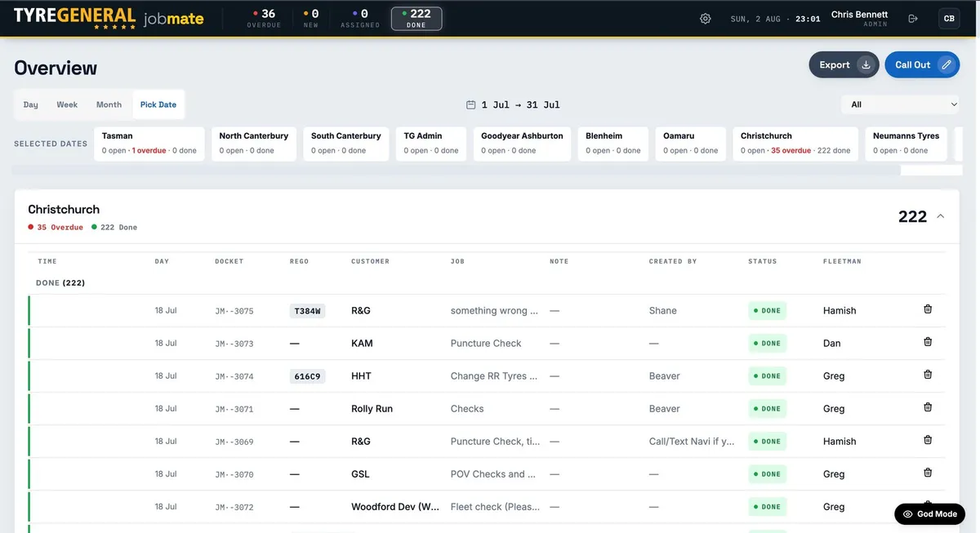
Task: Open the Neumanns Tyres branch card
Action: click(906, 143)
